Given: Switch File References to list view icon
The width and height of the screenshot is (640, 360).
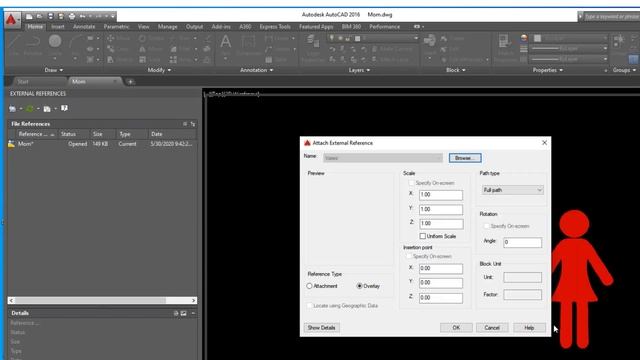Looking at the screenshot, I should 185,124.
